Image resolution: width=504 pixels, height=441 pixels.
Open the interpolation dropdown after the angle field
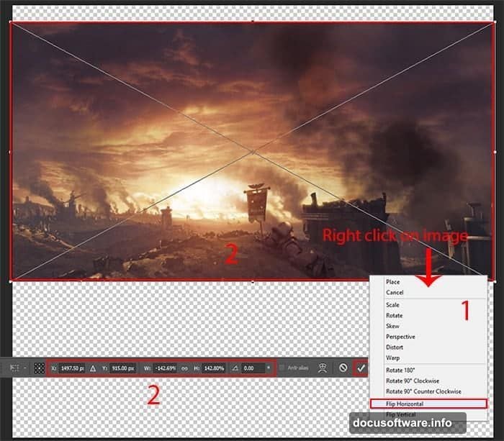[x=269, y=367]
